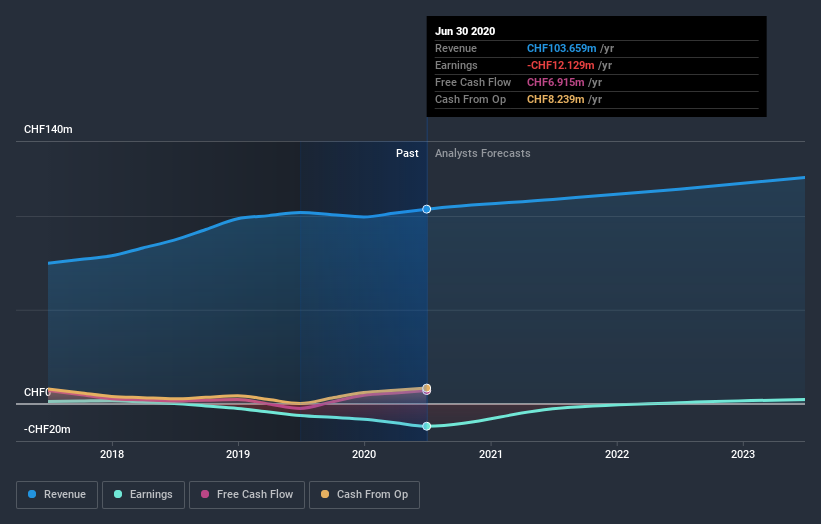821x524 pixels.
Task: Toggle the Earnings legend button
Action: click(143, 495)
